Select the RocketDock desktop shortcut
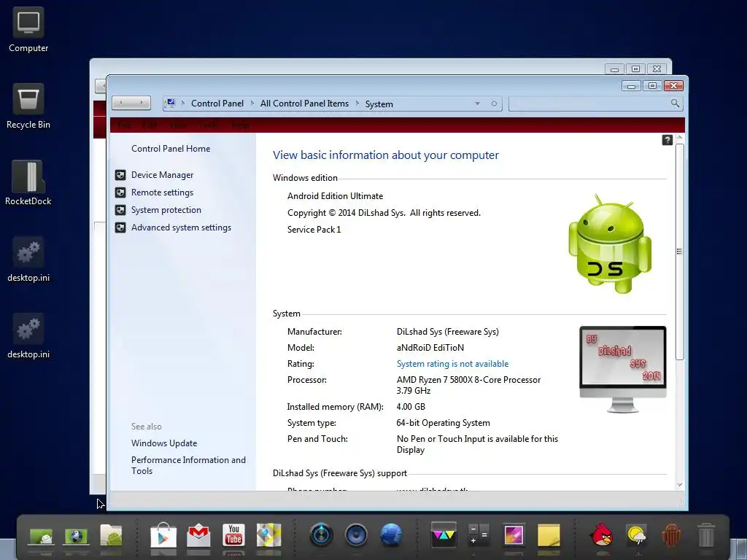747x560 pixels. (x=28, y=183)
